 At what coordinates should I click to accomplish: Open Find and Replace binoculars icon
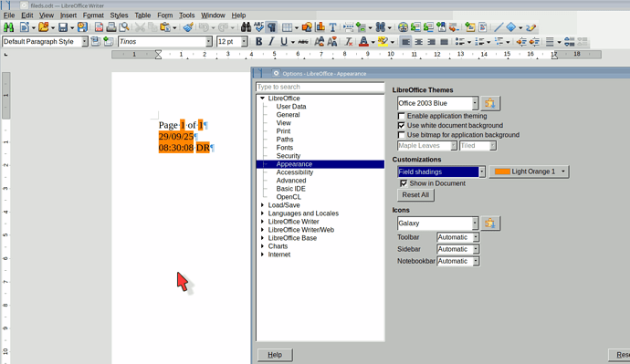(x=246, y=27)
